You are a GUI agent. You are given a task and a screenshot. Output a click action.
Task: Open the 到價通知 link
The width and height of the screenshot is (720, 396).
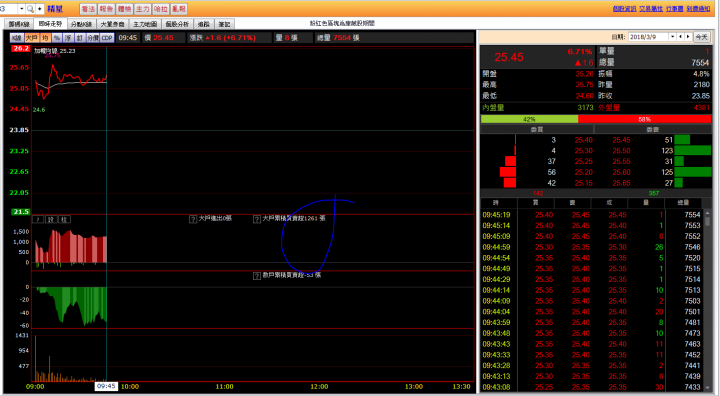pos(698,9)
